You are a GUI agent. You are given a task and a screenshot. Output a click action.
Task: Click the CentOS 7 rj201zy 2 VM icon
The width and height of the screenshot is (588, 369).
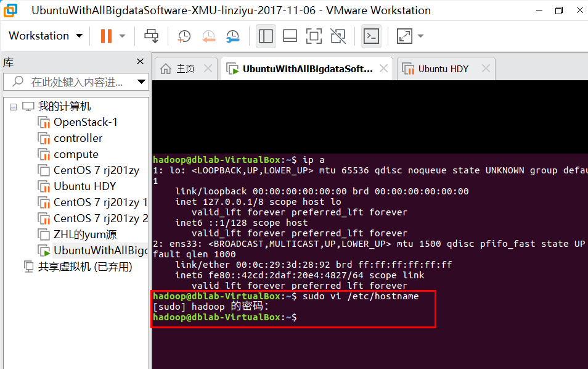pos(44,218)
